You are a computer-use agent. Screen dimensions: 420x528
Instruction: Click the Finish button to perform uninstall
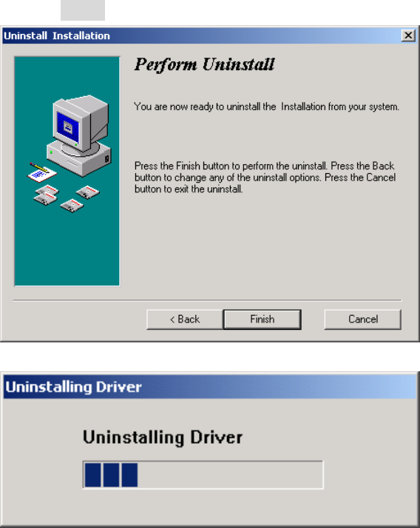(x=262, y=319)
